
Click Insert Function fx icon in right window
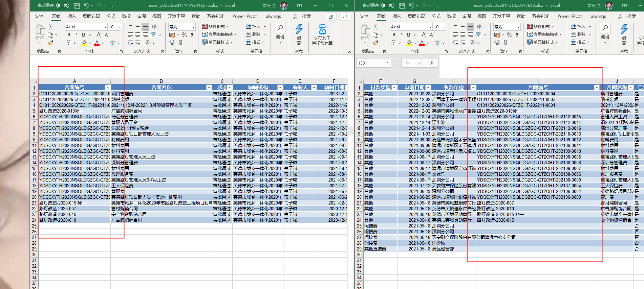(432, 63)
